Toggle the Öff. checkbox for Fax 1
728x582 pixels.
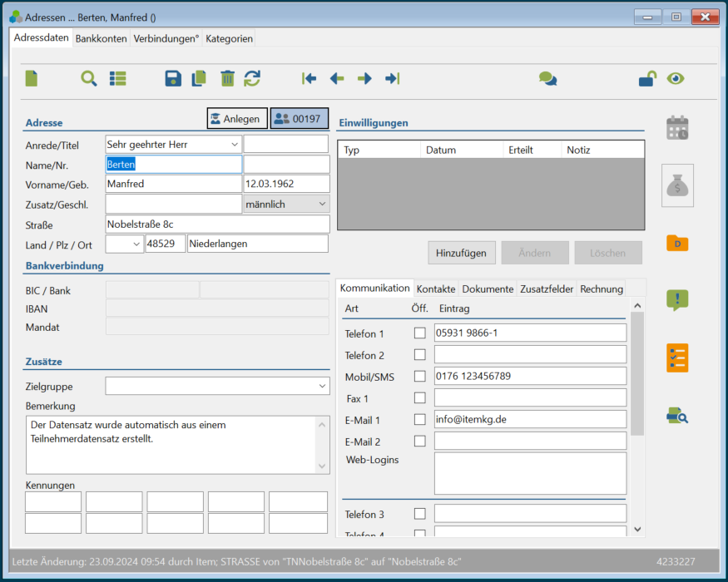tap(419, 397)
